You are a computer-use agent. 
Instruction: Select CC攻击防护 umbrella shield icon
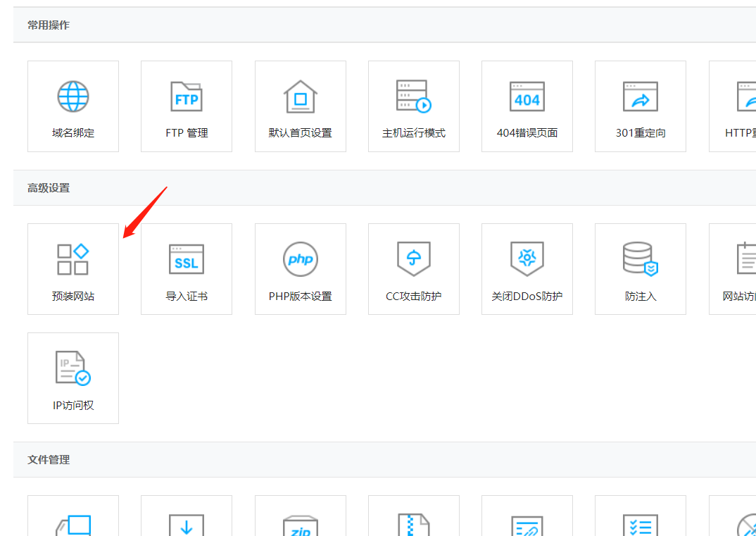pyautogui.click(x=413, y=259)
